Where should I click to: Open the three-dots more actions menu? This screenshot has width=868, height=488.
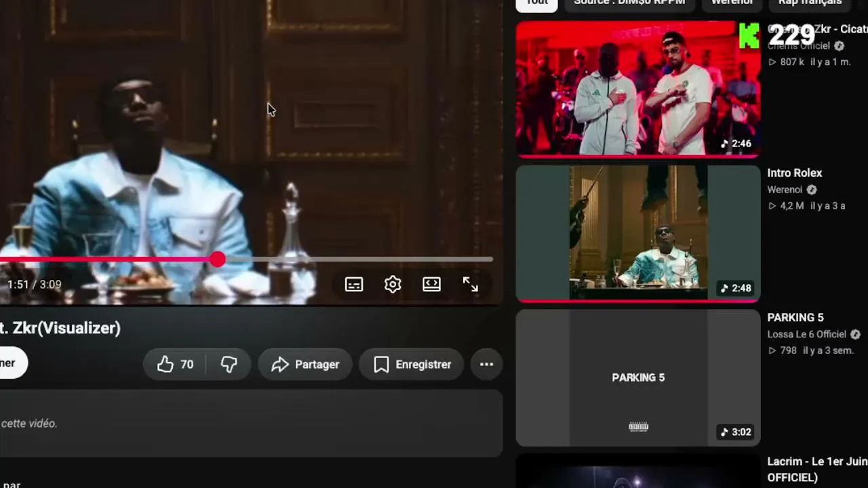pos(486,365)
